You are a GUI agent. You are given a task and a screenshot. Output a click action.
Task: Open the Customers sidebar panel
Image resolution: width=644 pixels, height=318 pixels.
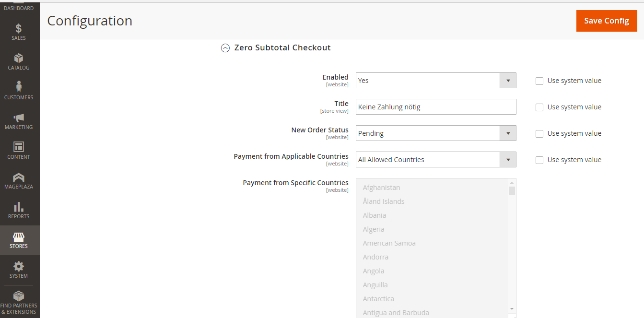click(19, 91)
